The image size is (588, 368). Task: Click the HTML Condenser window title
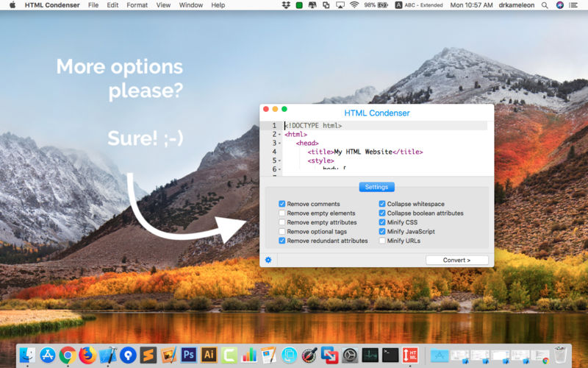(x=377, y=113)
